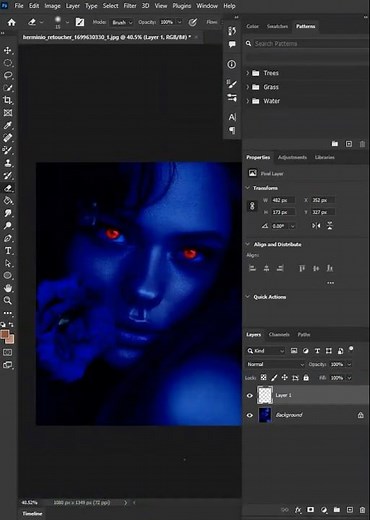Open the Paragraph panel icon

pos(232,130)
